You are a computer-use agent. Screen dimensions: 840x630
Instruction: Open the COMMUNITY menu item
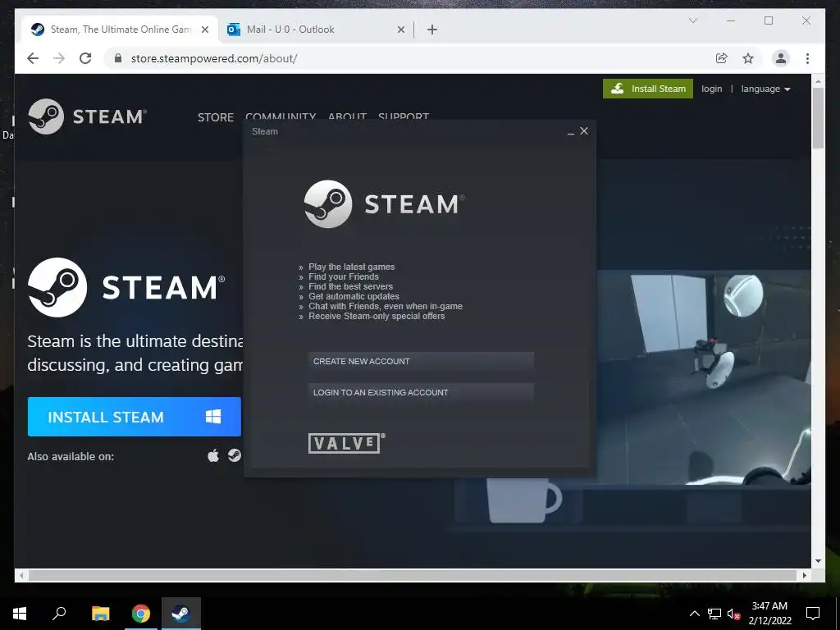[281, 116]
